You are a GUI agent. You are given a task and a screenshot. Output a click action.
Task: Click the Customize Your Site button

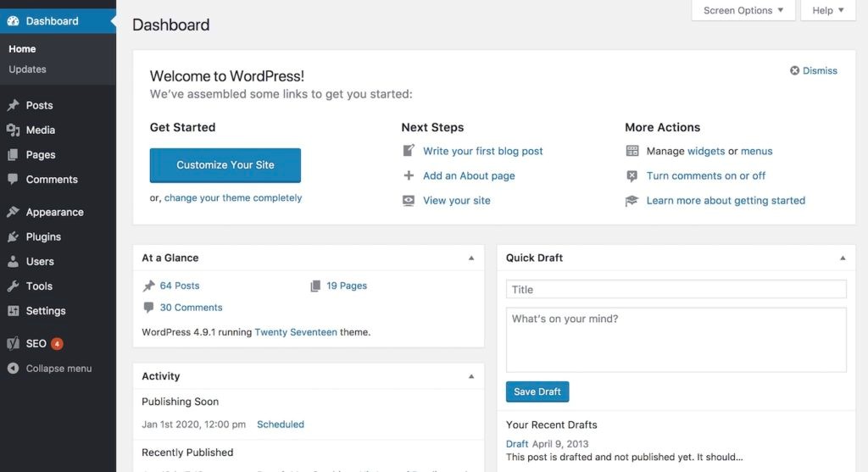(225, 165)
